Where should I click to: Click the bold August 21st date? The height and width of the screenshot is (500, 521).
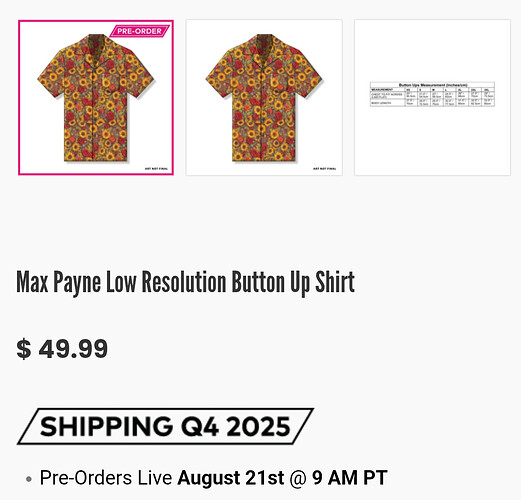231,478
